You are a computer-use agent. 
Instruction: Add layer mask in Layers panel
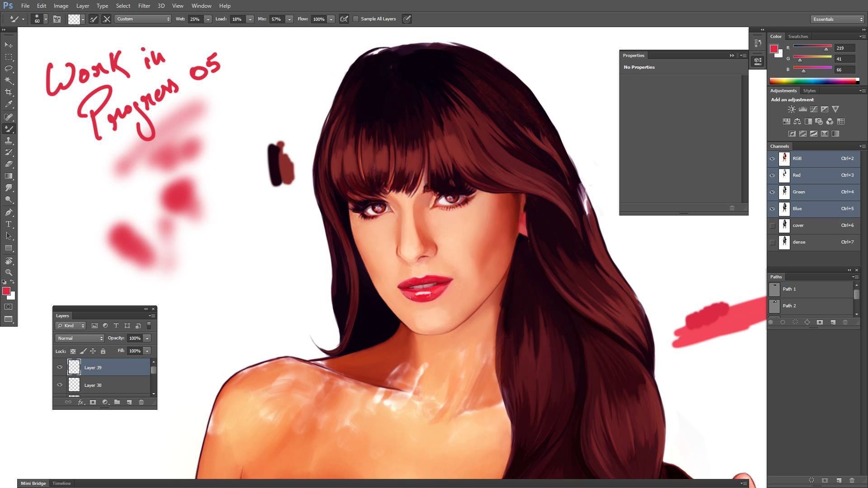coord(93,402)
